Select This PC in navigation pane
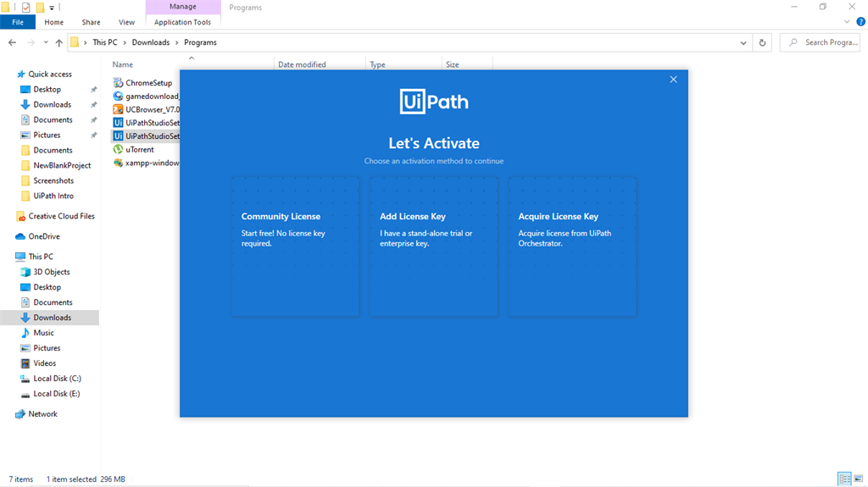The image size is (868, 487). [x=34, y=257]
